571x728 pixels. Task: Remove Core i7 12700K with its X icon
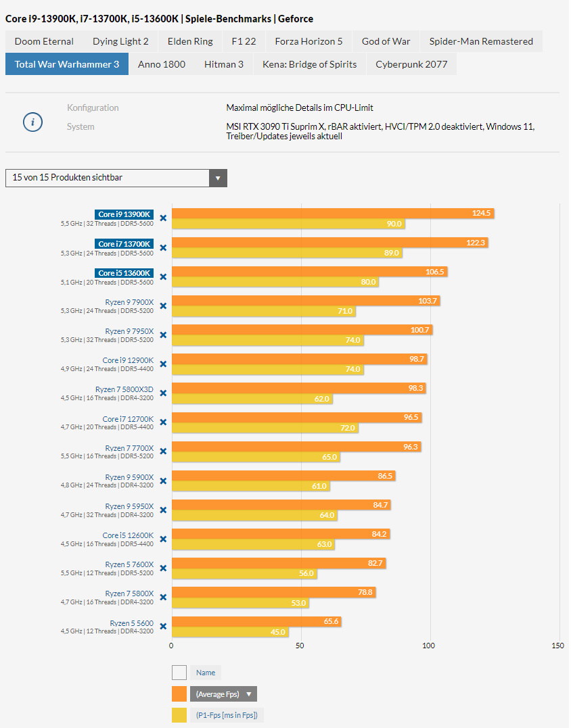point(163,422)
